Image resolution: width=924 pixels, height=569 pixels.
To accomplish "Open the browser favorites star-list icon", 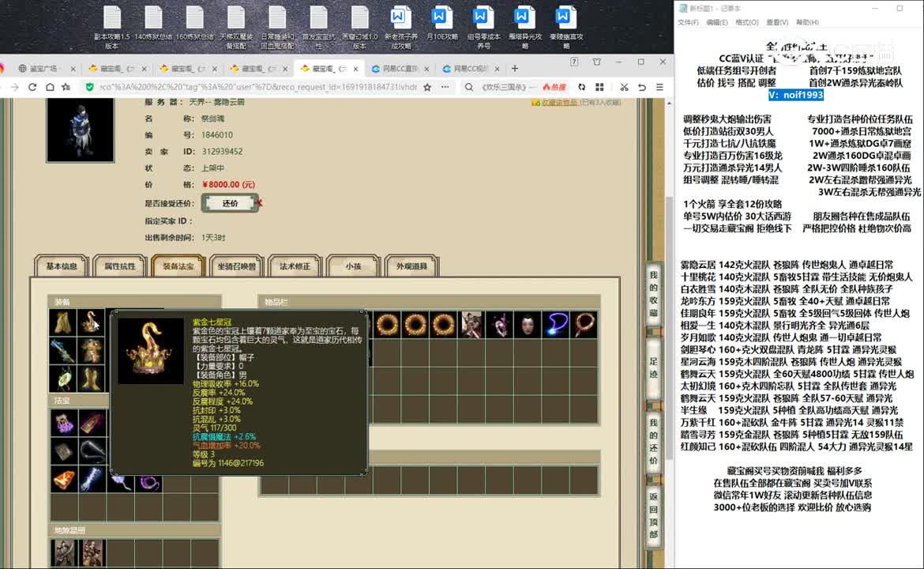I will coord(66,87).
